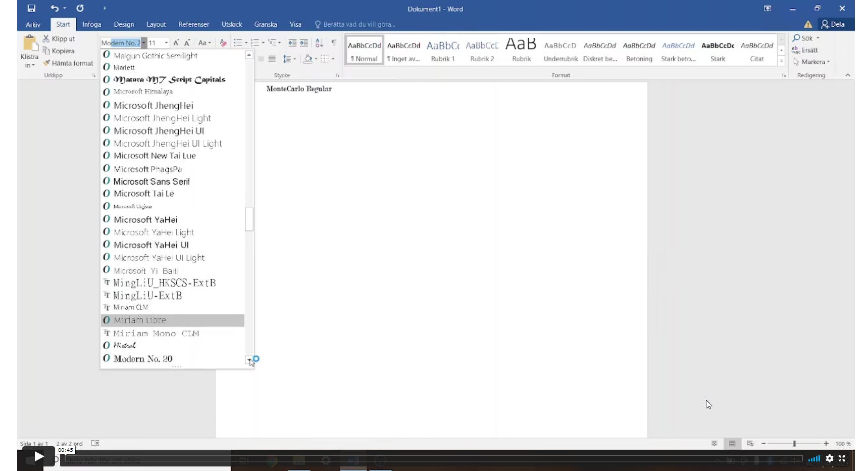The height and width of the screenshot is (471, 868).
Task: Switch to print layout view icon
Action: 732,444
